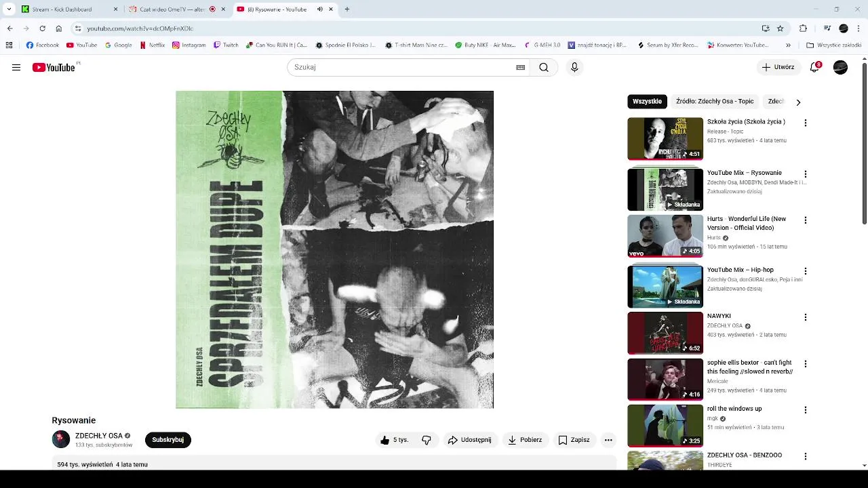Open Instagram bookmark
The height and width of the screenshot is (488, 868).
click(189, 45)
